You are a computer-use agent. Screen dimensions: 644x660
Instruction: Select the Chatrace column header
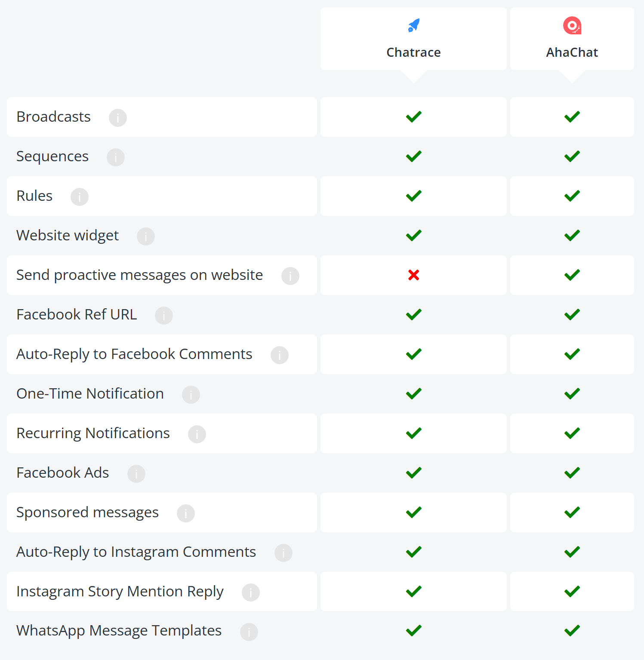coord(413,39)
